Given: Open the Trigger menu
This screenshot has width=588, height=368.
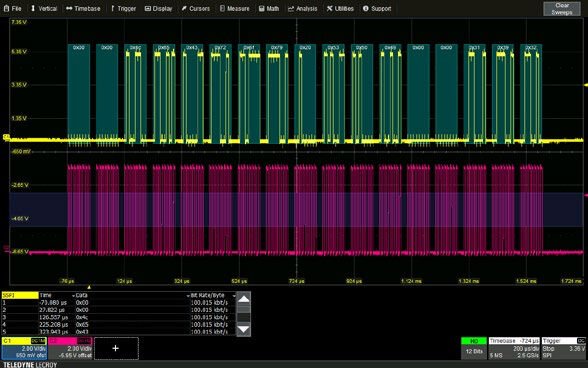Looking at the screenshot, I should [x=123, y=8].
